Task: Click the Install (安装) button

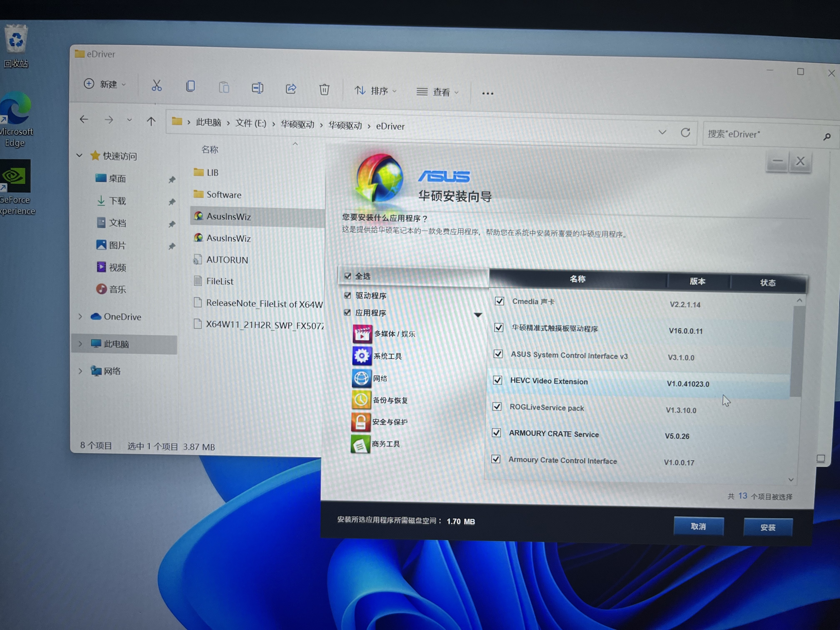Action: click(x=767, y=527)
